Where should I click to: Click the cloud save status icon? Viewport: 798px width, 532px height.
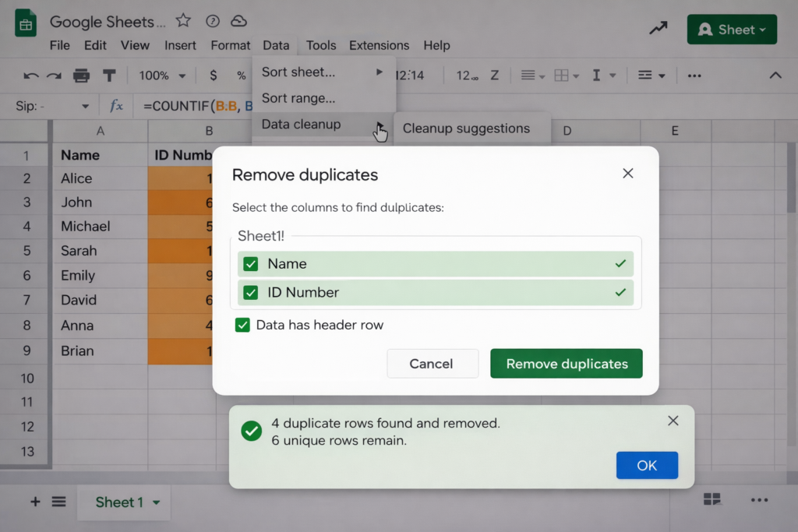pyautogui.click(x=239, y=21)
